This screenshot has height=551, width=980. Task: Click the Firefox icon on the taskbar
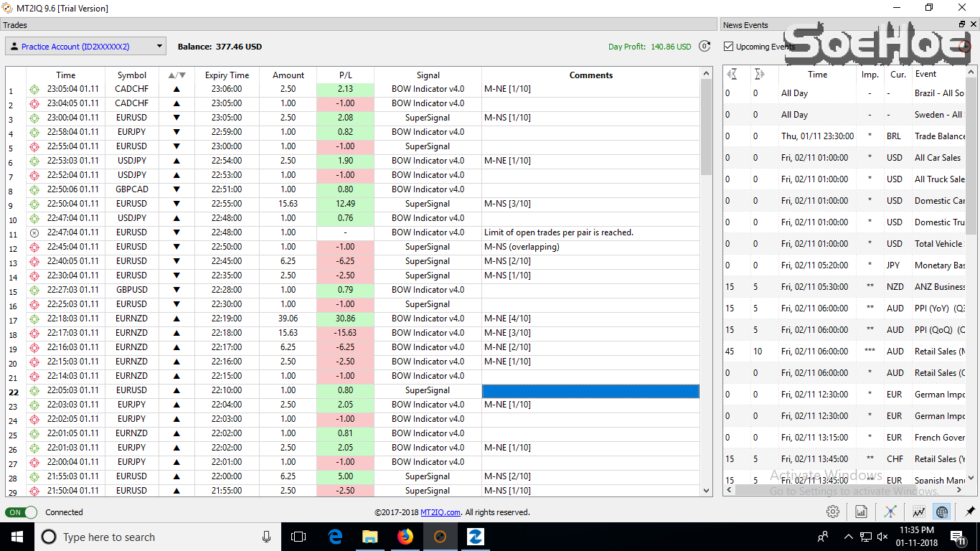pyautogui.click(x=405, y=536)
